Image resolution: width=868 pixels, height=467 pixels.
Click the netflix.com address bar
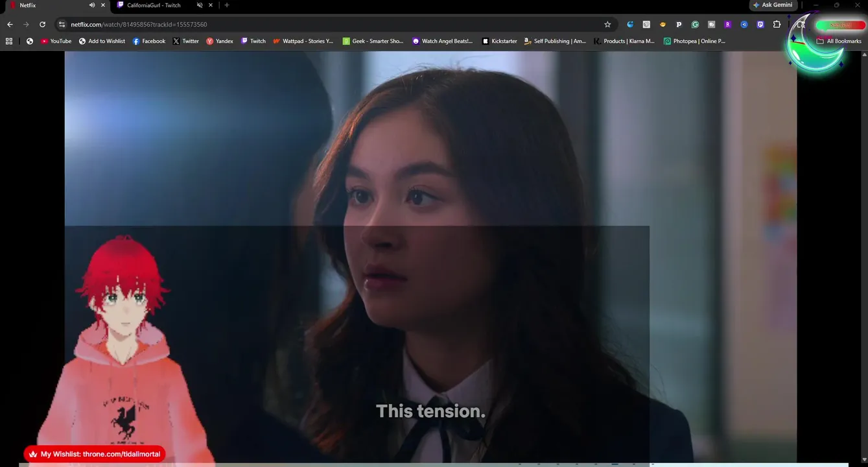pos(335,25)
